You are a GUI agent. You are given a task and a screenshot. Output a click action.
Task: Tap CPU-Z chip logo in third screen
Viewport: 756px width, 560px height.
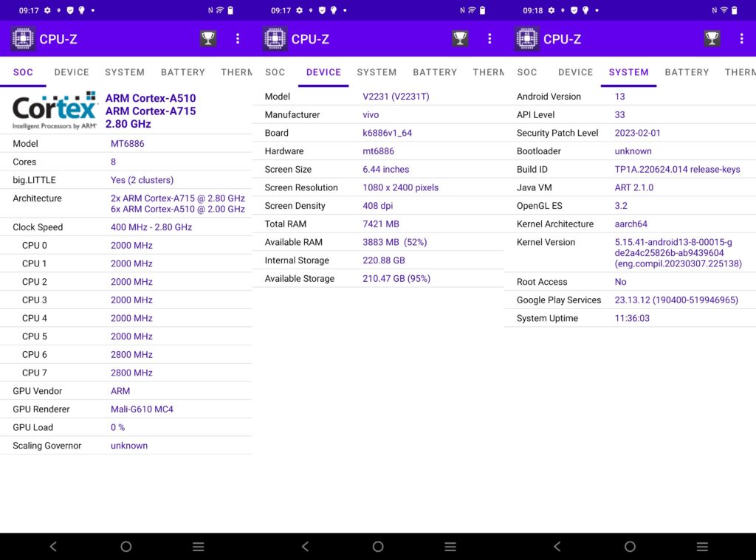(x=527, y=39)
